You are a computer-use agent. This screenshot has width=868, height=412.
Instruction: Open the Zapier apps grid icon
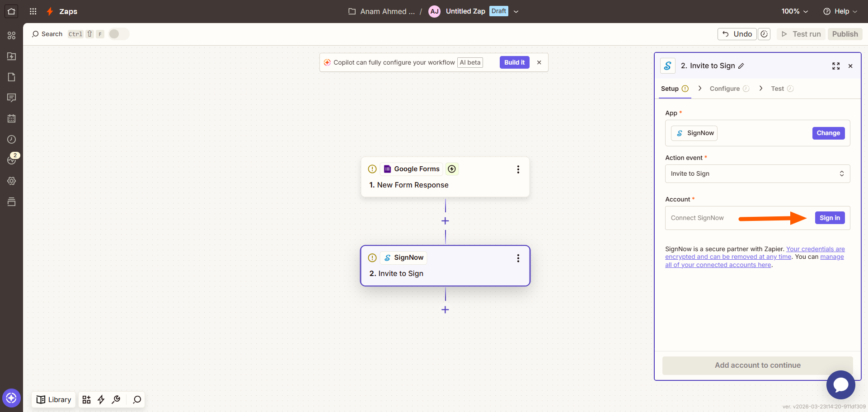(32, 11)
